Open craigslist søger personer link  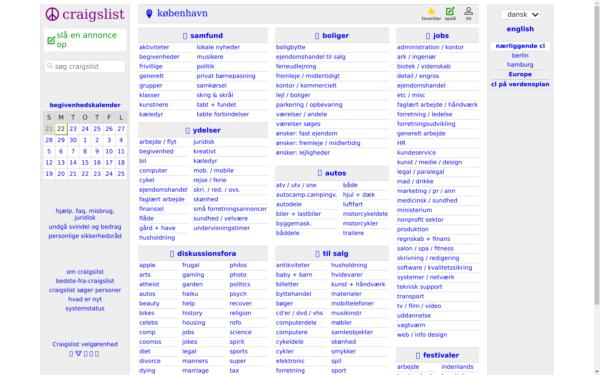(x=85, y=290)
